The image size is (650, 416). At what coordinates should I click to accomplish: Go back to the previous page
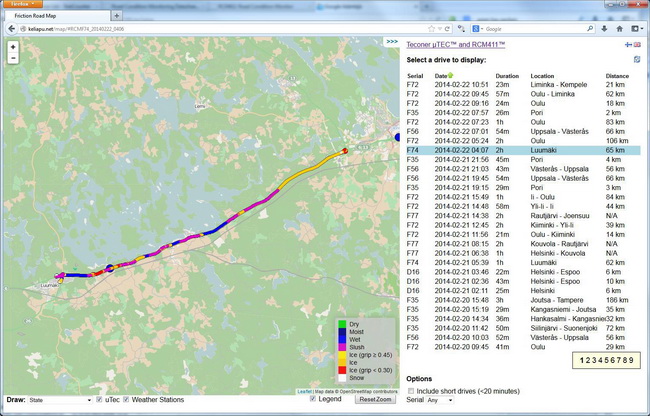[x=12, y=29]
